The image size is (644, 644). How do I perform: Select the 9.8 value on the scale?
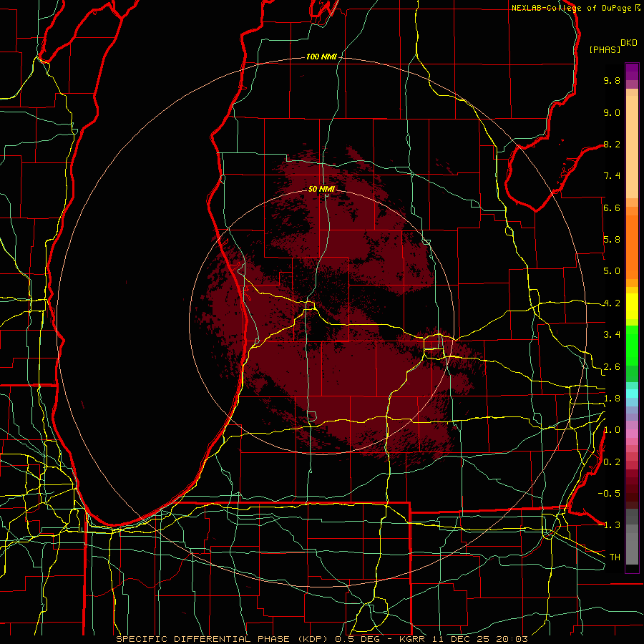click(x=612, y=80)
